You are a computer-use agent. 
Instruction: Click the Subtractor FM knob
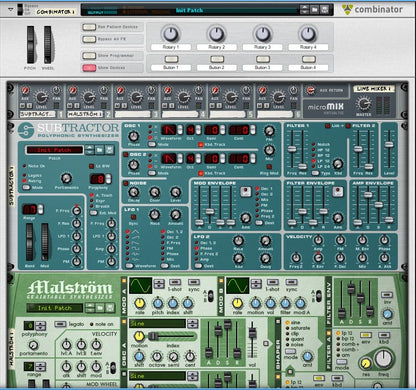(x=269, y=131)
